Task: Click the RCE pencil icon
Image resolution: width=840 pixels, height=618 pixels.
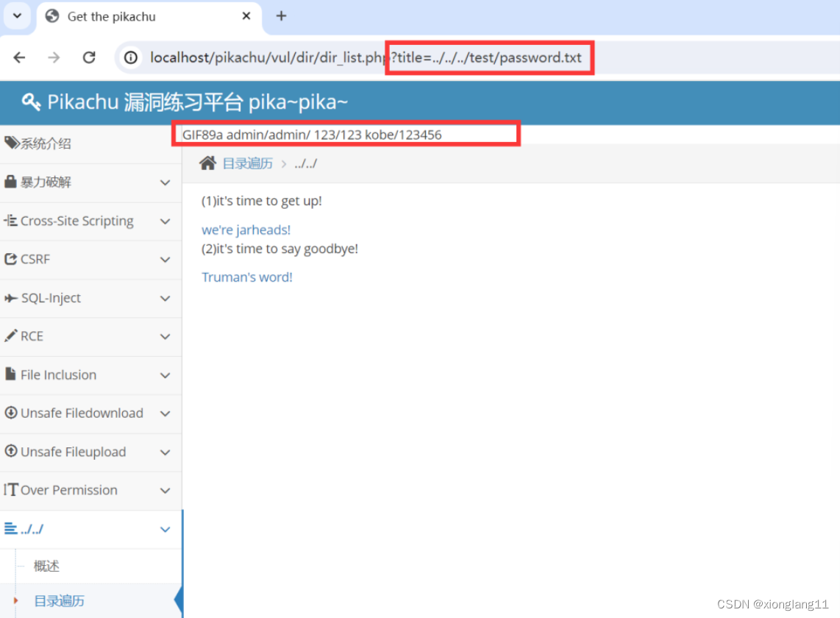Action: point(10,335)
